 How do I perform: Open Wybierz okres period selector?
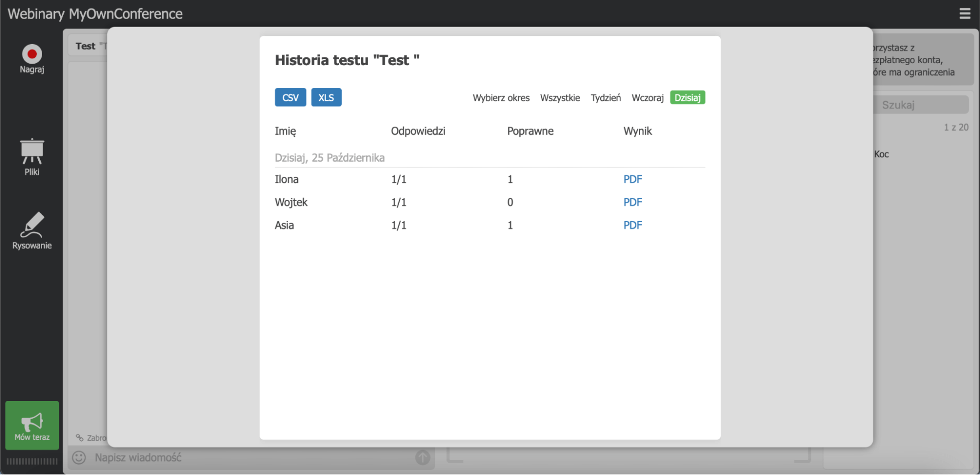click(501, 98)
